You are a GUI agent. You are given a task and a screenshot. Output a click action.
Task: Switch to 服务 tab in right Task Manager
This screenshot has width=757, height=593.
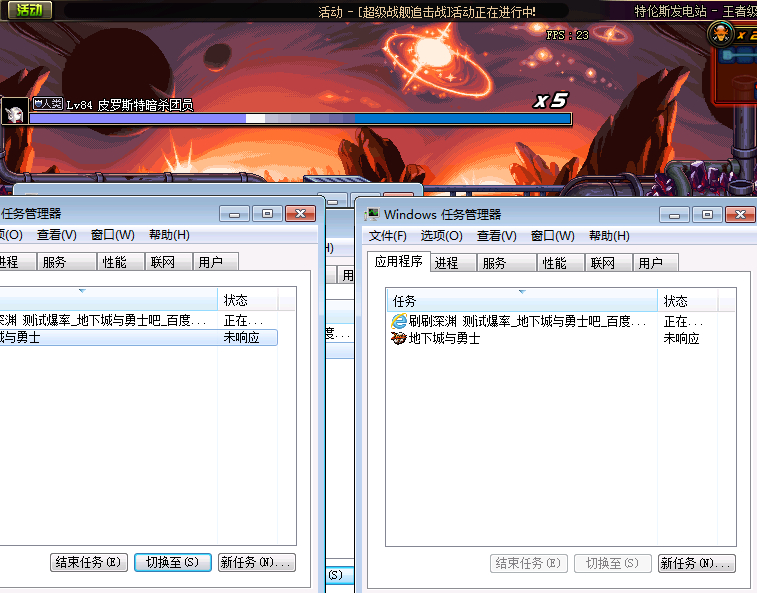pos(506,263)
